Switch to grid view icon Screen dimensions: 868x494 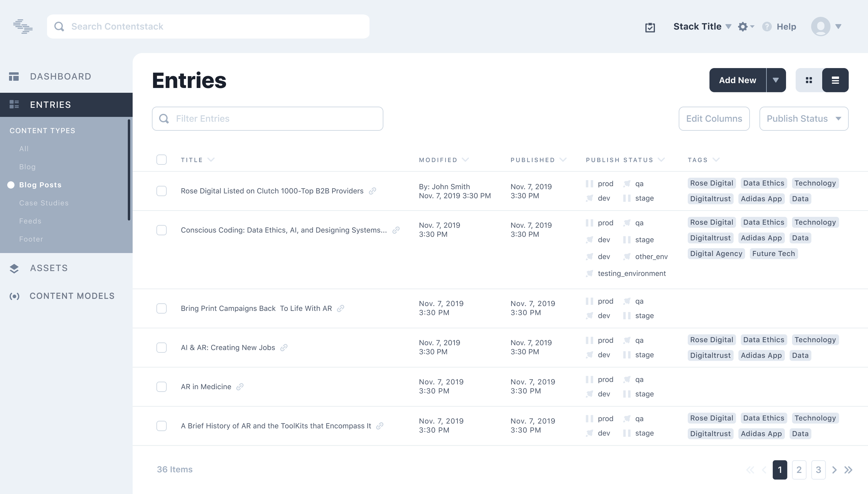point(809,80)
